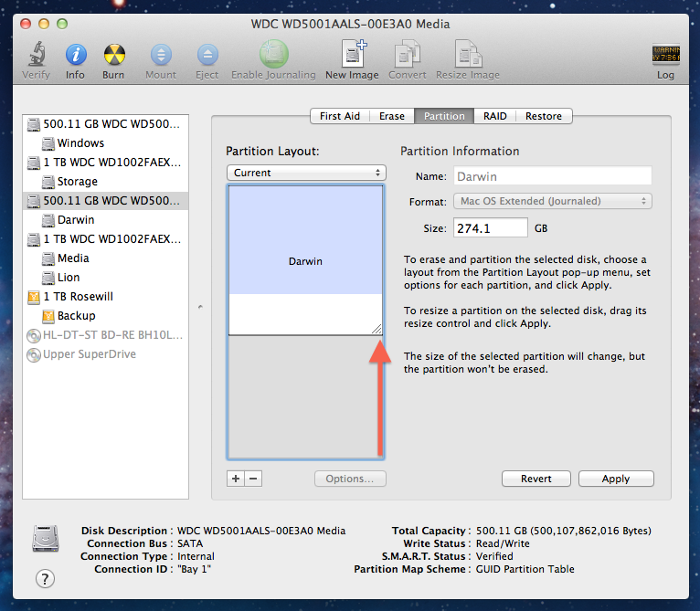This screenshot has width=700, height=611.
Task: Switch to the Erase tab
Action: 392,116
